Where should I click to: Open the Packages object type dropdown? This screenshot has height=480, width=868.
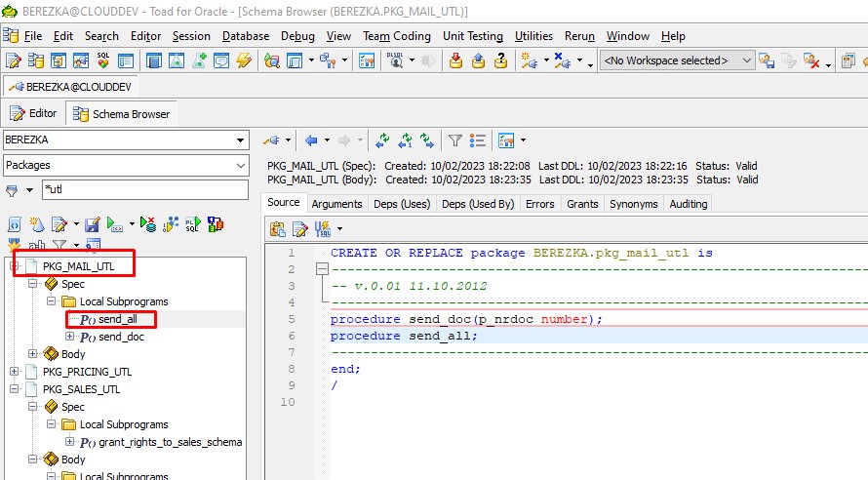coord(240,165)
